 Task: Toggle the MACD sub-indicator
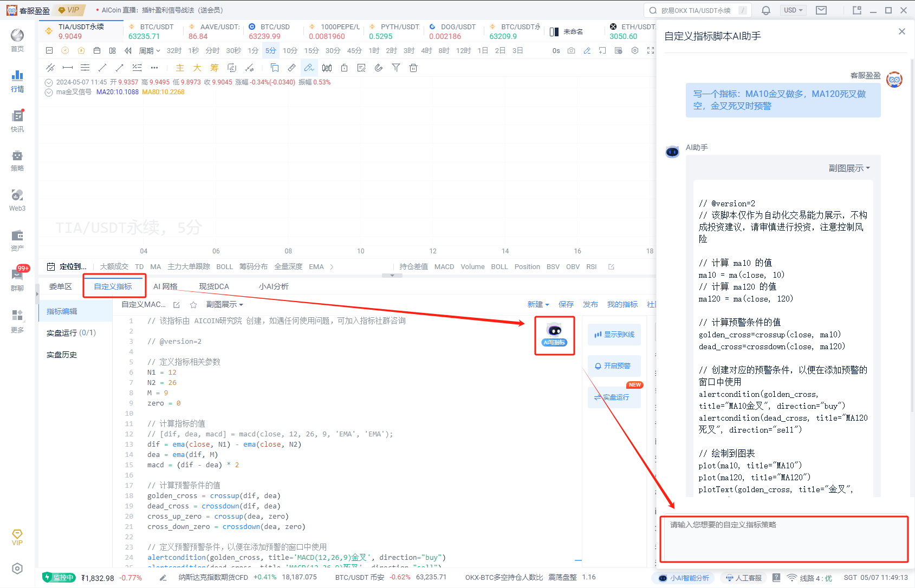click(x=444, y=267)
